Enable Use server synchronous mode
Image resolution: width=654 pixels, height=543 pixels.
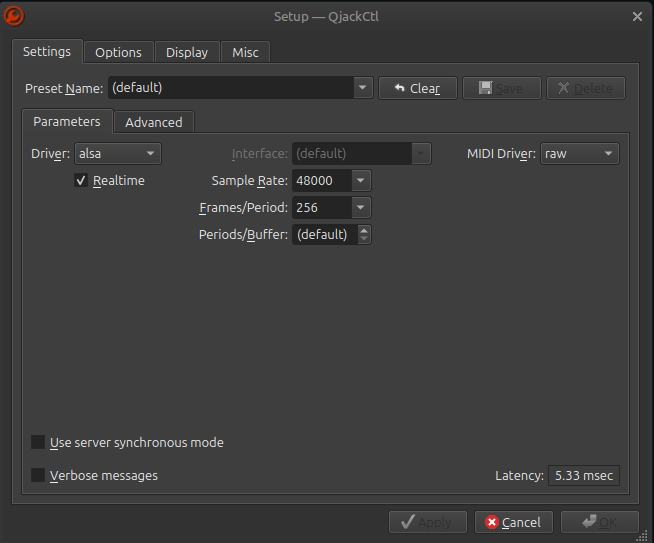38,442
